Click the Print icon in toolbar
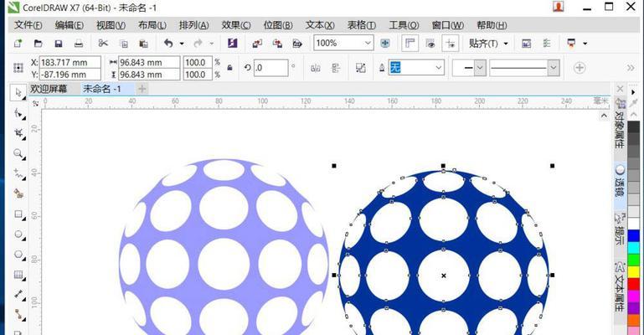Screen dimensions: 644x335 [79, 43]
